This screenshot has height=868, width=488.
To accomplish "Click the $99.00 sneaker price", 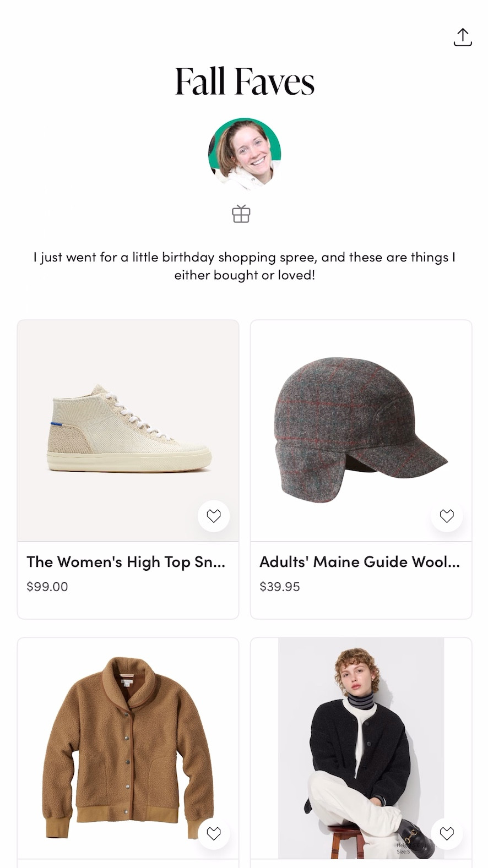I will coord(47,587).
